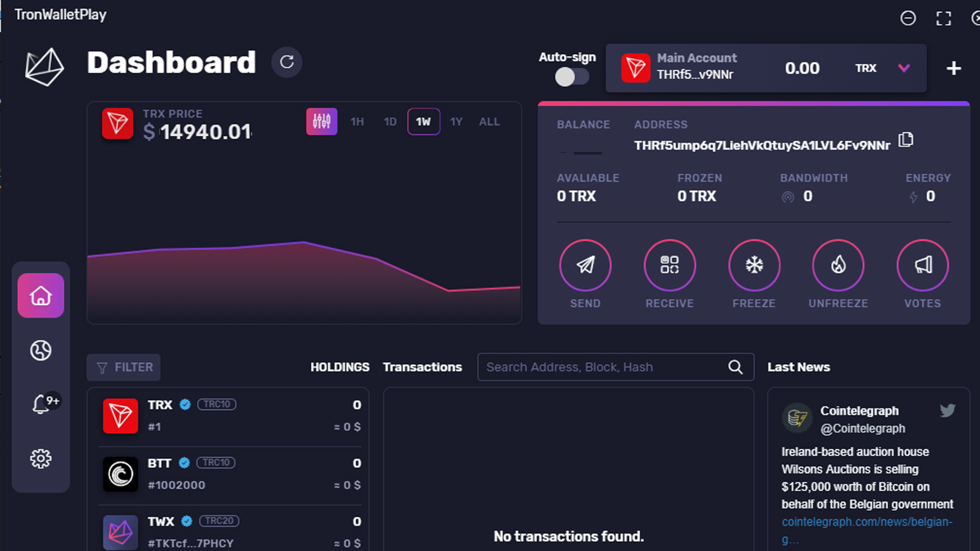This screenshot has height=551, width=980.
Task: Open notifications bell in sidebar
Action: pos(41,404)
